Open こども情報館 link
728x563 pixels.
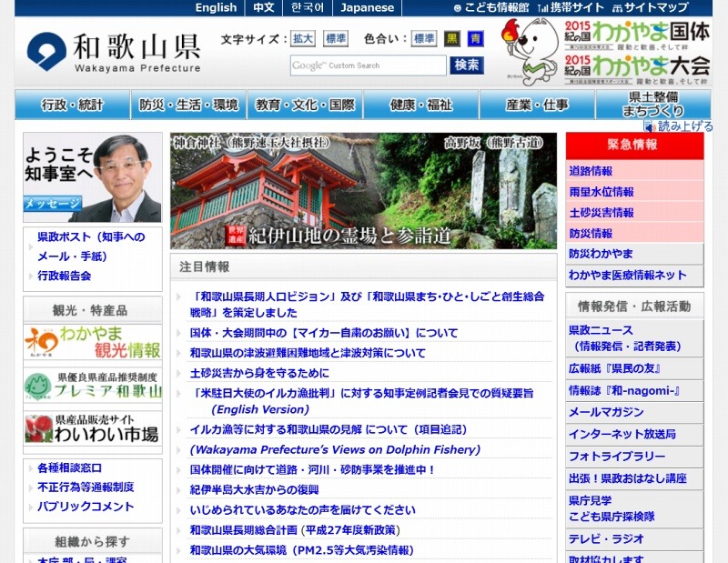coord(491,8)
